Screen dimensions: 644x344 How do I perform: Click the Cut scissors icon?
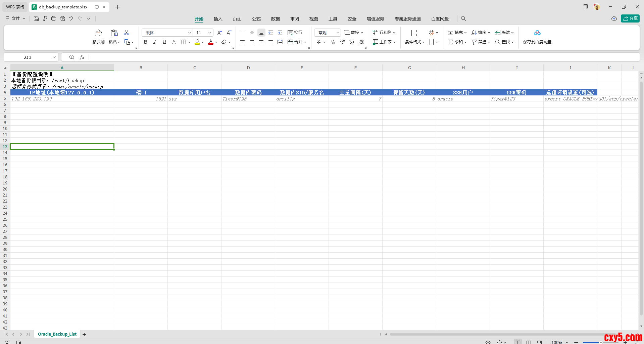point(127,33)
